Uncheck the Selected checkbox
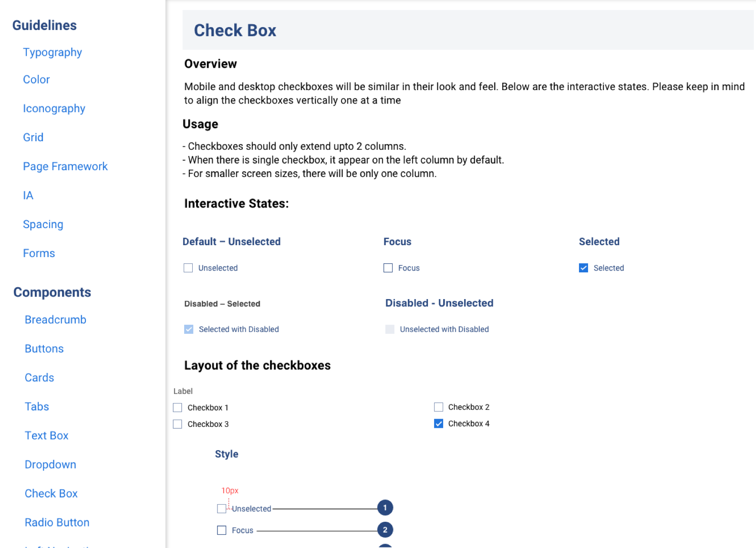This screenshot has width=756, height=548. (x=583, y=268)
